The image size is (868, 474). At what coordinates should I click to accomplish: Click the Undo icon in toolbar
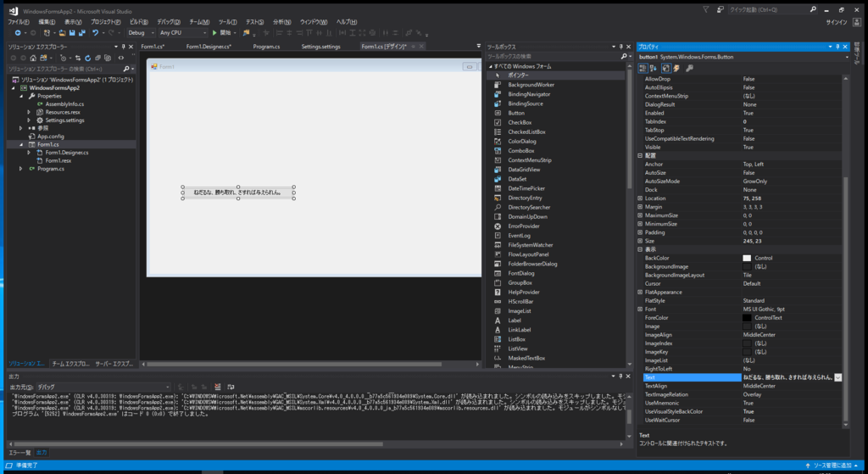point(95,33)
